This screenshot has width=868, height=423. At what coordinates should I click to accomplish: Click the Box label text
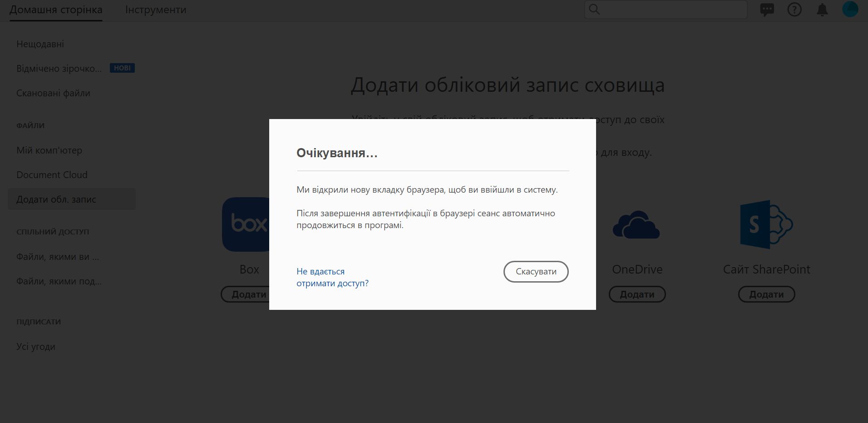point(249,269)
